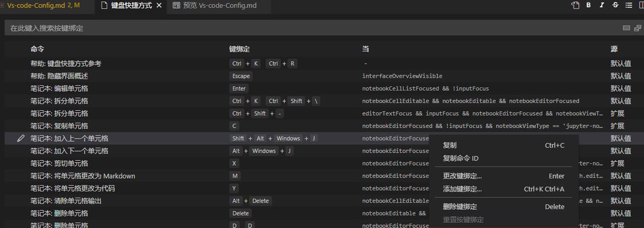The height and width of the screenshot is (228, 644).
Task: Click the pencil edit icon for 加入上一个单元格
Action: (x=20, y=139)
